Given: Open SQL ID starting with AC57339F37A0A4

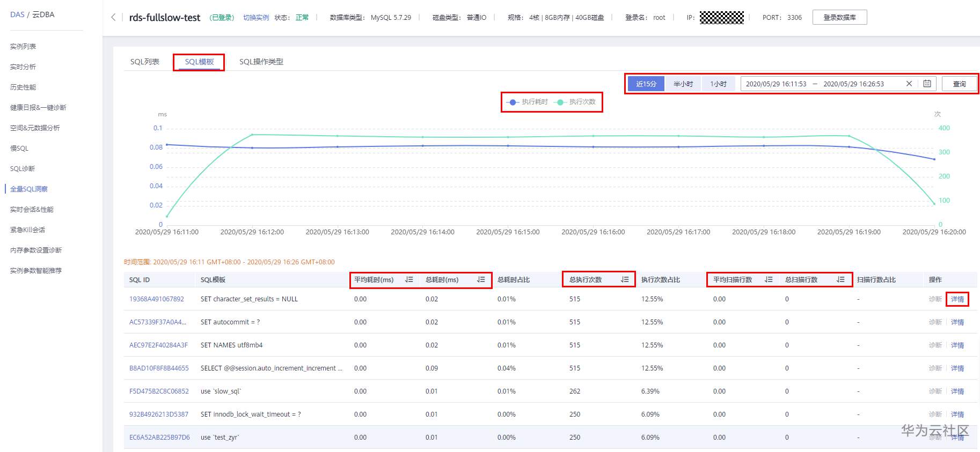Looking at the screenshot, I should click(158, 322).
